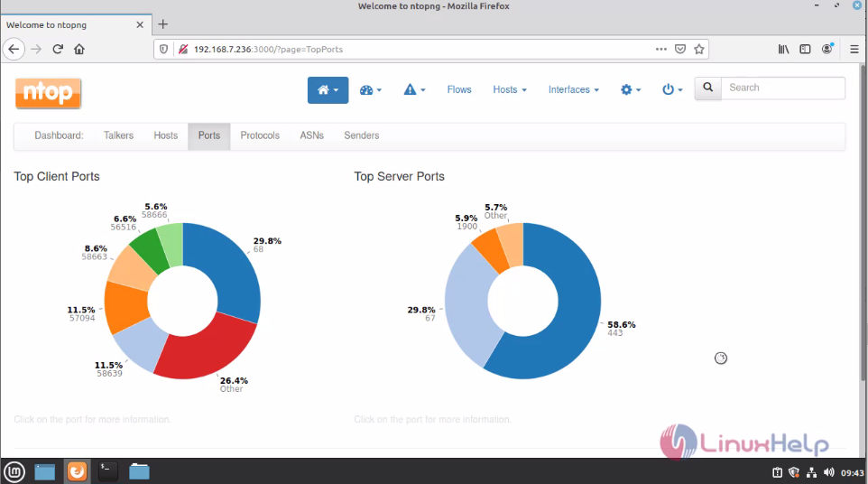Open the Linux Mint start menu

[14, 472]
